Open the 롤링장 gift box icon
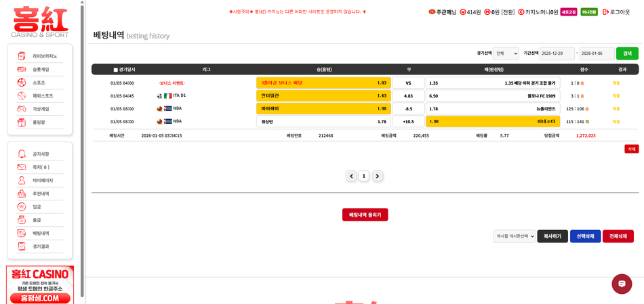This screenshot has width=644, height=304. pos(22,123)
